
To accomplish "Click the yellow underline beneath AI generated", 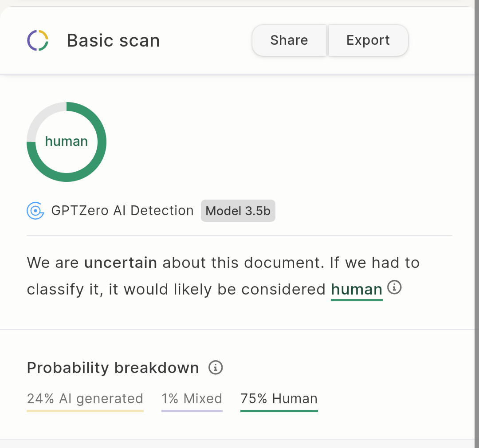I will tap(85, 411).
